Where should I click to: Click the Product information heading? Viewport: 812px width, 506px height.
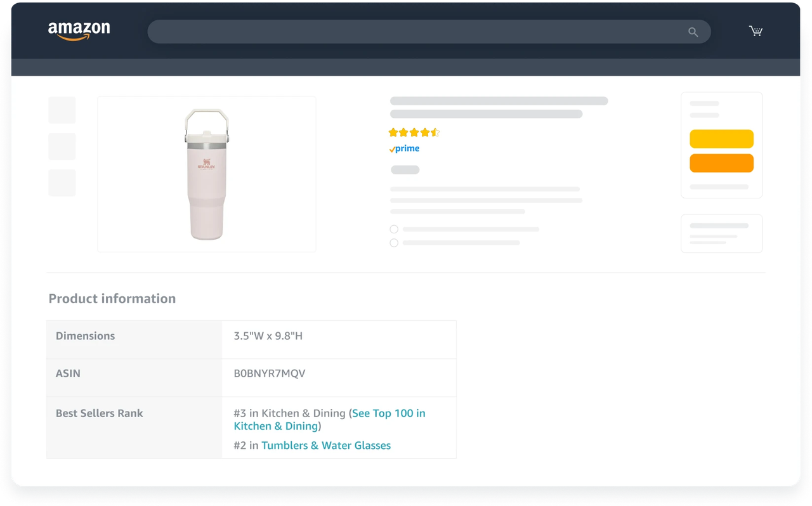tap(112, 299)
